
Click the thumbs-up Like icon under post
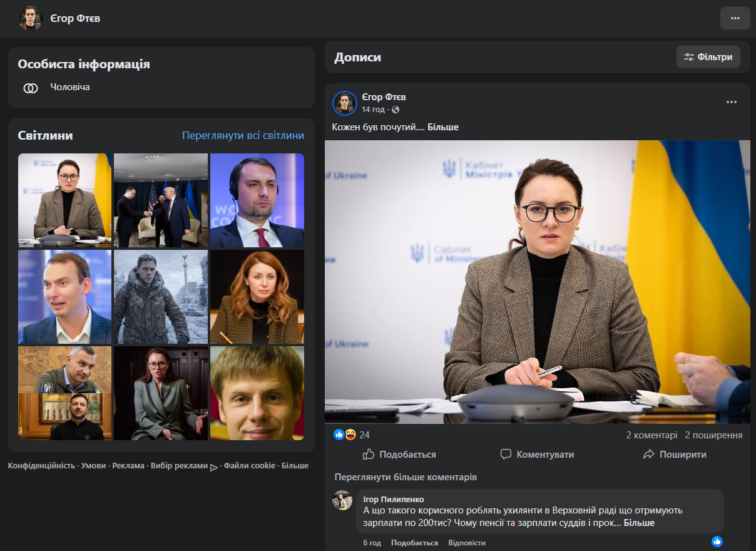point(369,455)
